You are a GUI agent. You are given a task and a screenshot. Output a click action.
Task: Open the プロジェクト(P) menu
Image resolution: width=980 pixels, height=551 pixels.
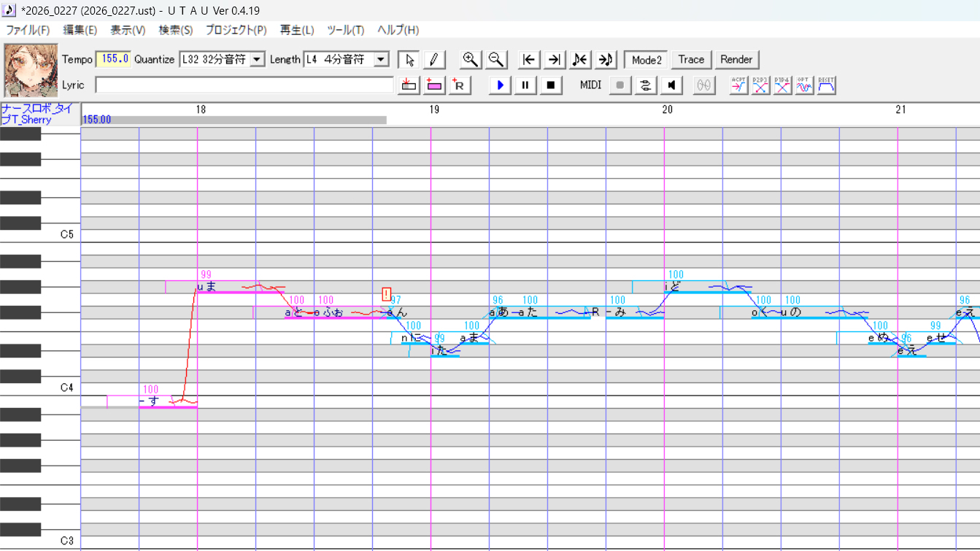tap(236, 30)
